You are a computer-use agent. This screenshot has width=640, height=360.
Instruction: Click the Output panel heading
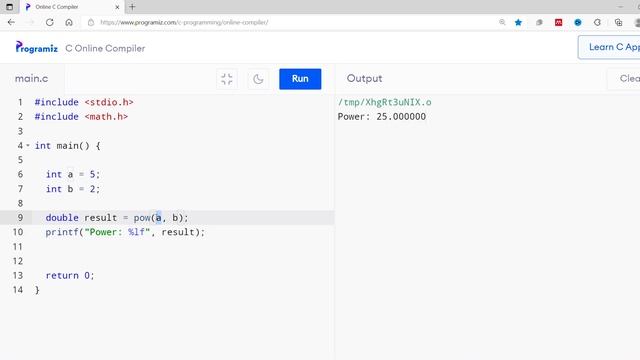[x=364, y=78]
